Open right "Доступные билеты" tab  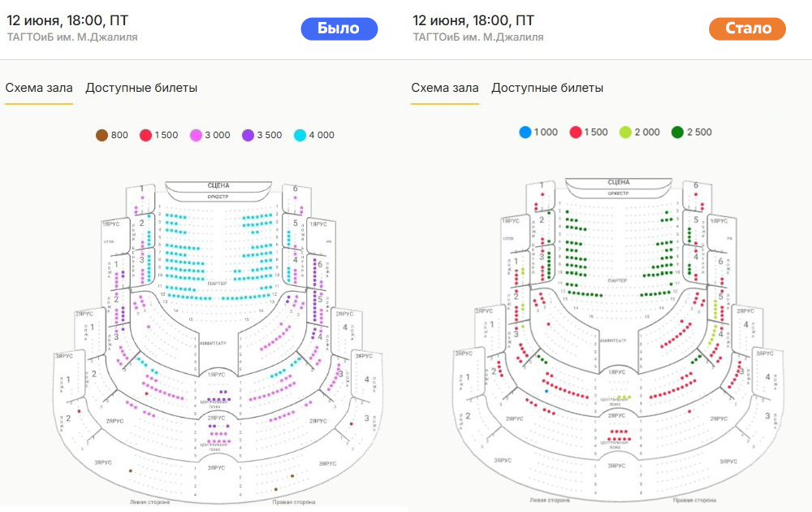pyautogui.click(x=547, y=88)
